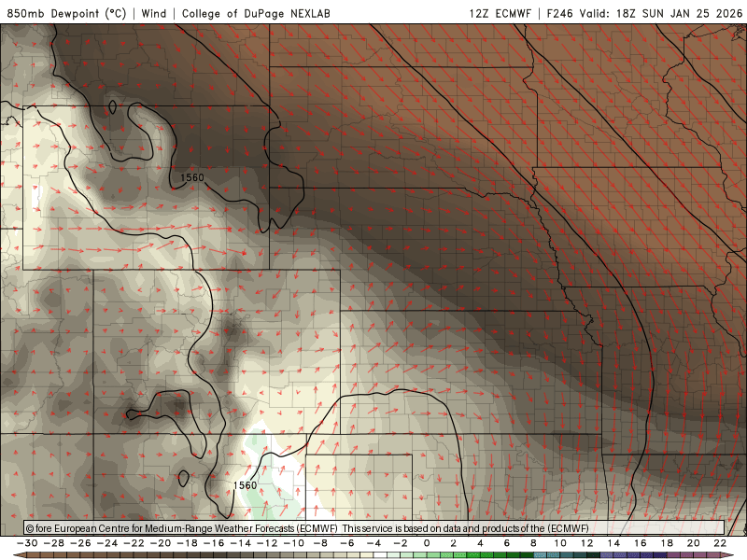The image size is (747, 560).
Task: Click the '-28' color scale label
Action: coord(53,543)
